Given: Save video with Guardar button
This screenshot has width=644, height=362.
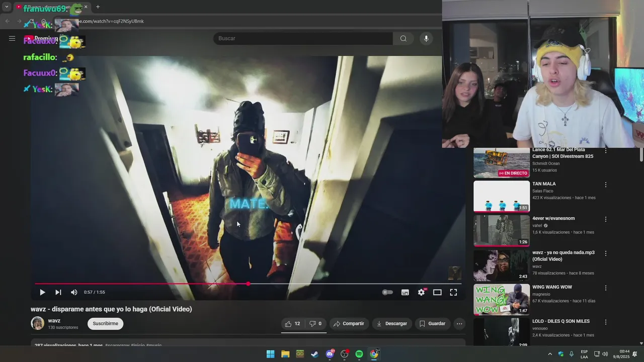Looking at the screenshot, I should pos(432,324).
